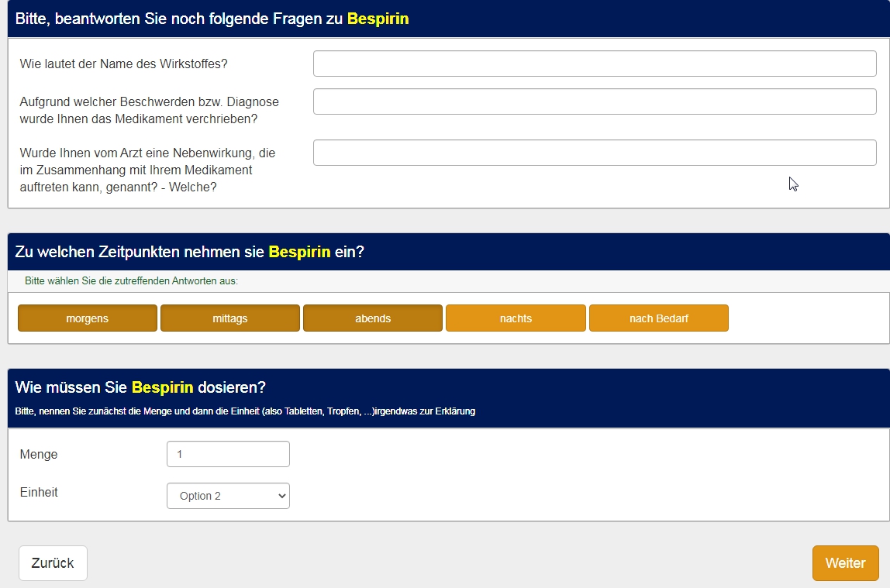Go back with the Zurück button
This screenshot has height=588, width=890.
[x=53, y=563]
